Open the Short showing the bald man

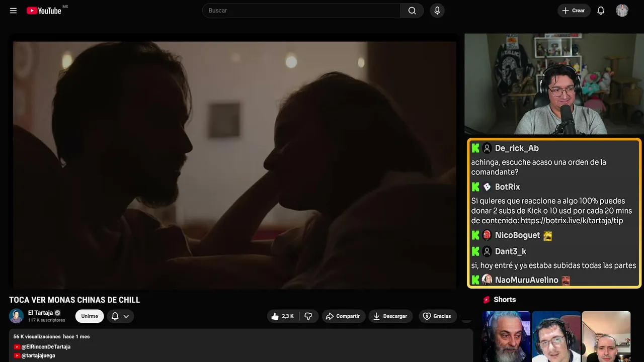tap(606, 336)
